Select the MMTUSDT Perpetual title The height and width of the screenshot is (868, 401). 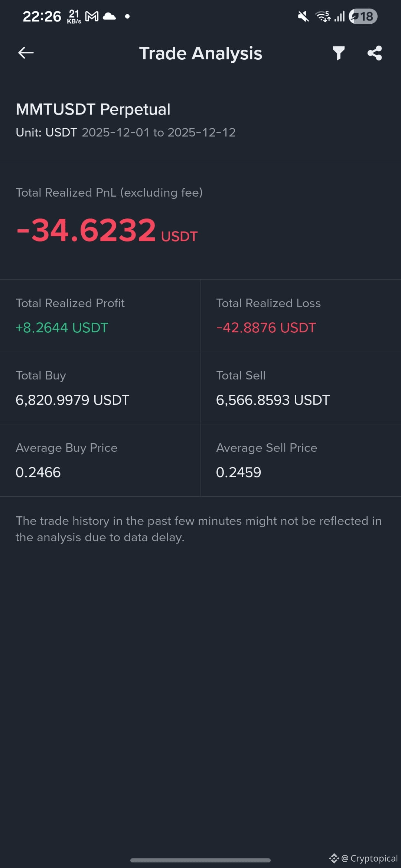[93, 109]
